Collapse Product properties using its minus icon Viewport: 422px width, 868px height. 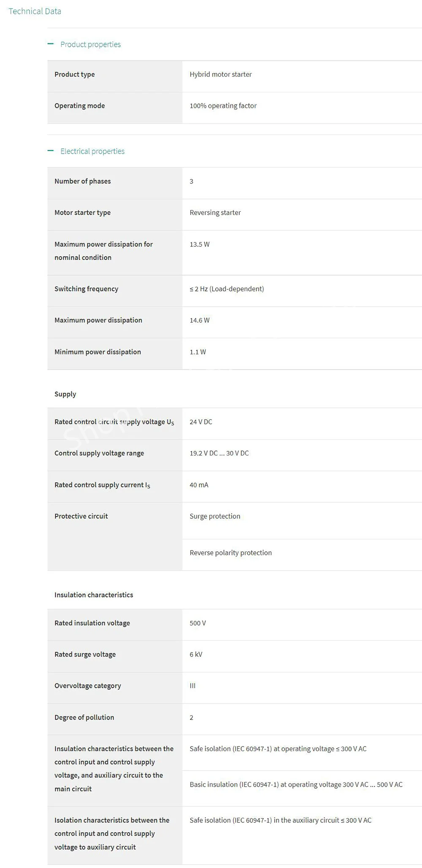click(x=51, y=44)
